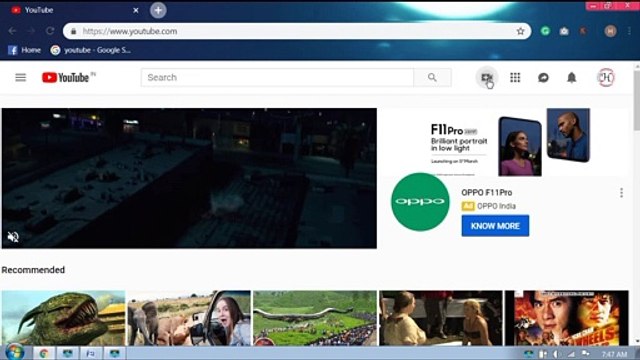The image size is (640, 360).
Task: Open the notifications bell
Action: click(571, 77)
